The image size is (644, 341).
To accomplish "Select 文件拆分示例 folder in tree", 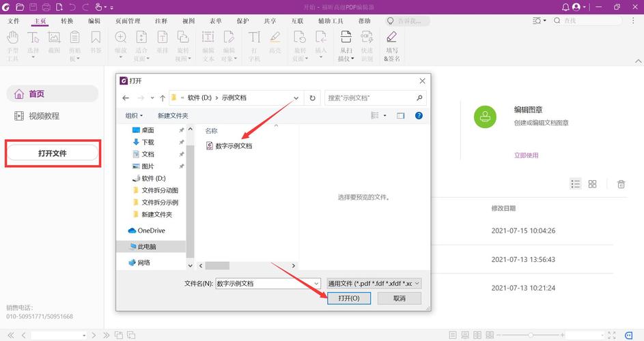I will pyautogui.click(x=156, y=203).
